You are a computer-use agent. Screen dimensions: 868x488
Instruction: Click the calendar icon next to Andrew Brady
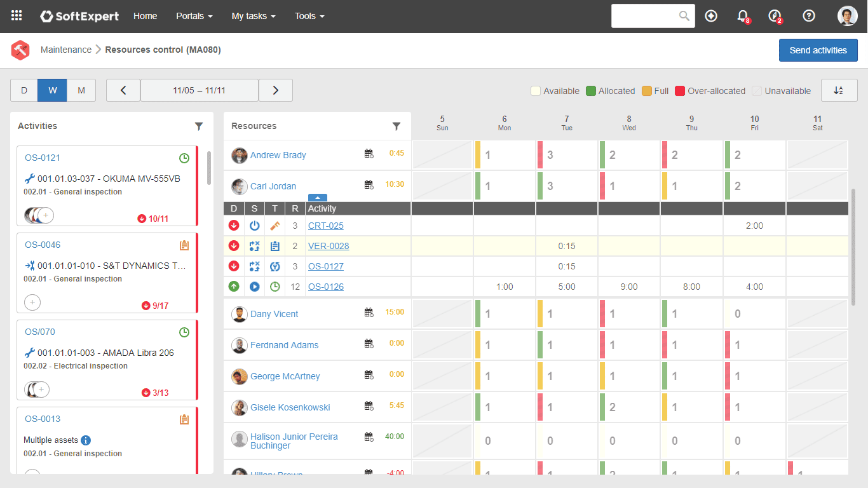(368, 154)
